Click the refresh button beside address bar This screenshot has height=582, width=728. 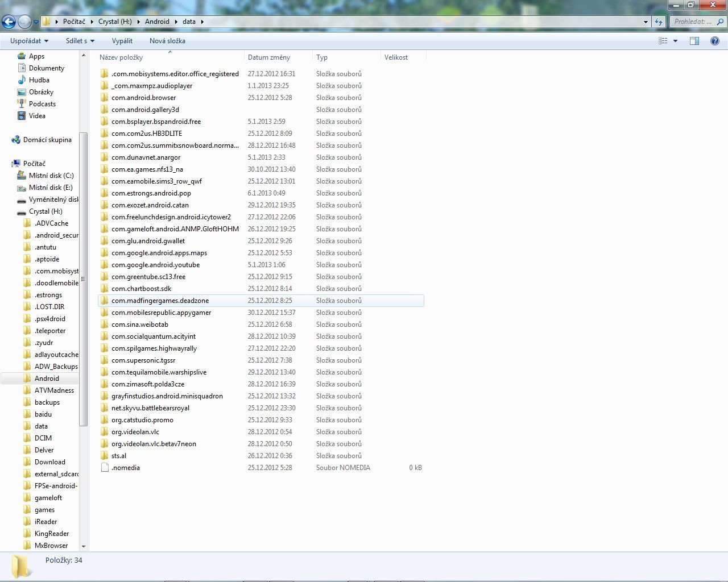coord(659,22)
